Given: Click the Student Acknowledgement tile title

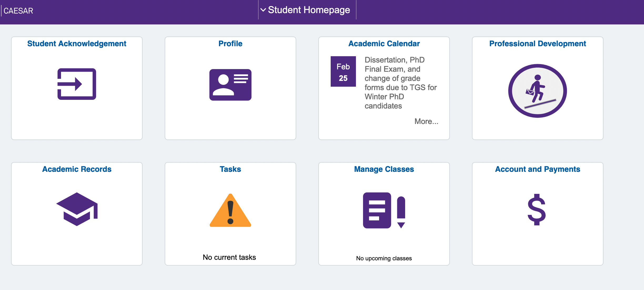Looking at the screenshot, I should [x=77, y=44].
